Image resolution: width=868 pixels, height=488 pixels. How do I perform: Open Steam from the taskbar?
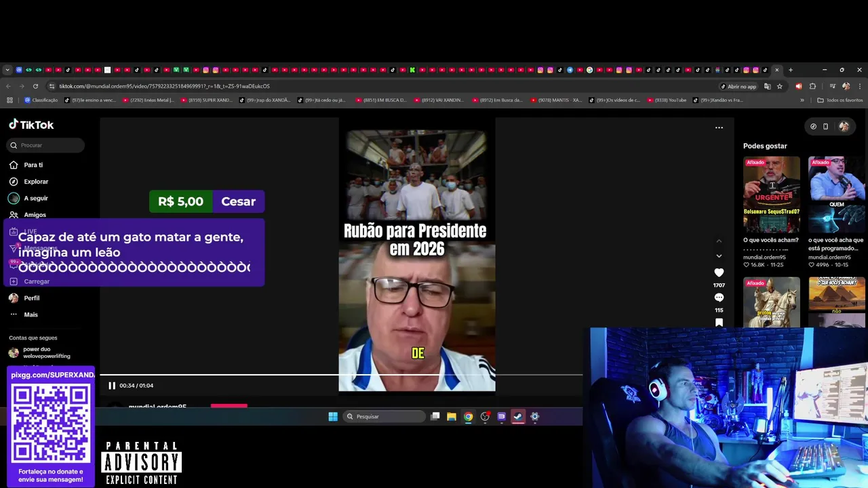point(518,417)
